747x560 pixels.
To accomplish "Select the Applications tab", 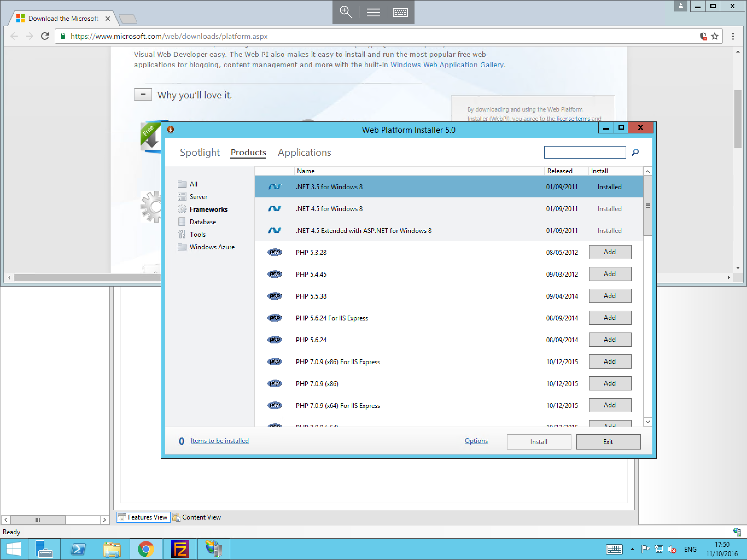I will pyautogui.click(x=304, y=152).
